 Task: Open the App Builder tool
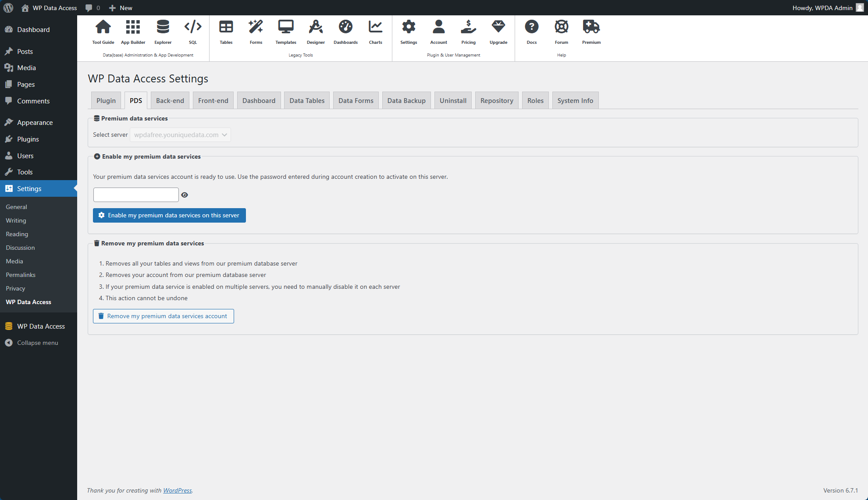(x=133, y=31)
